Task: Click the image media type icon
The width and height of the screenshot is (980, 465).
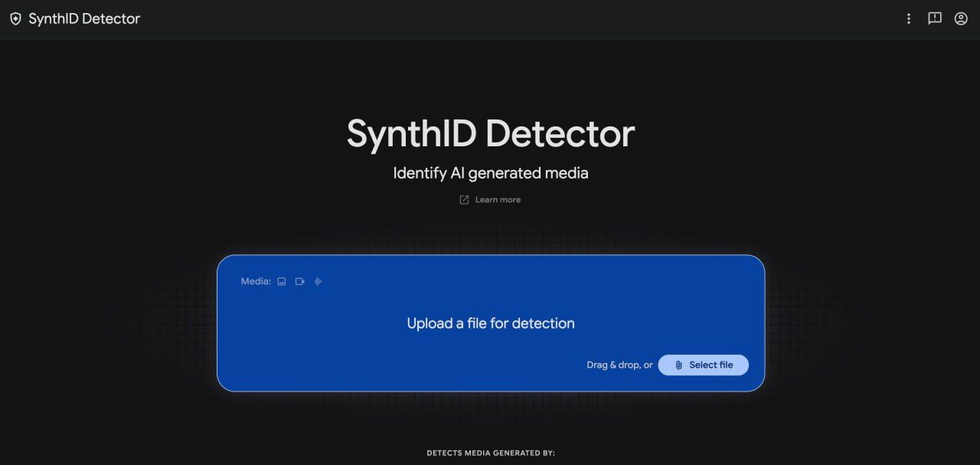Action: tap(282, 281)
